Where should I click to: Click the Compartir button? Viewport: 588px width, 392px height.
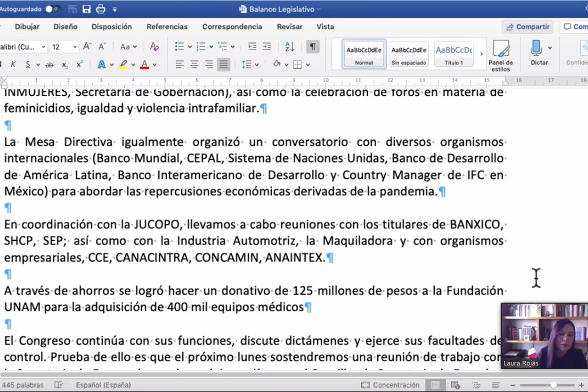click(x=528, y=27)
